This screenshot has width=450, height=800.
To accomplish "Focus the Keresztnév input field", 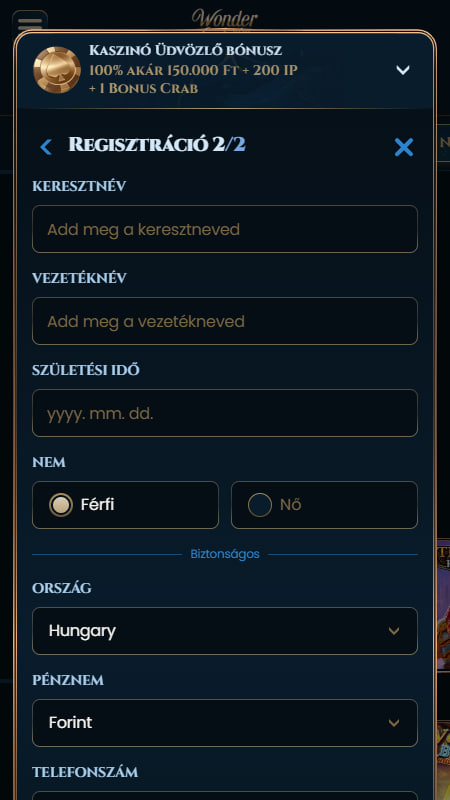I will coord(225,229).
